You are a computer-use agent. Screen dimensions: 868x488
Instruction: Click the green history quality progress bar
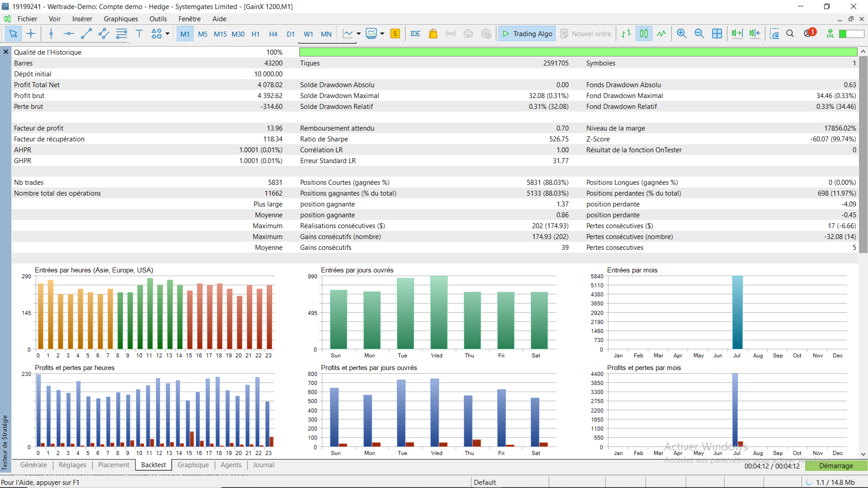(x=578, y=52)
